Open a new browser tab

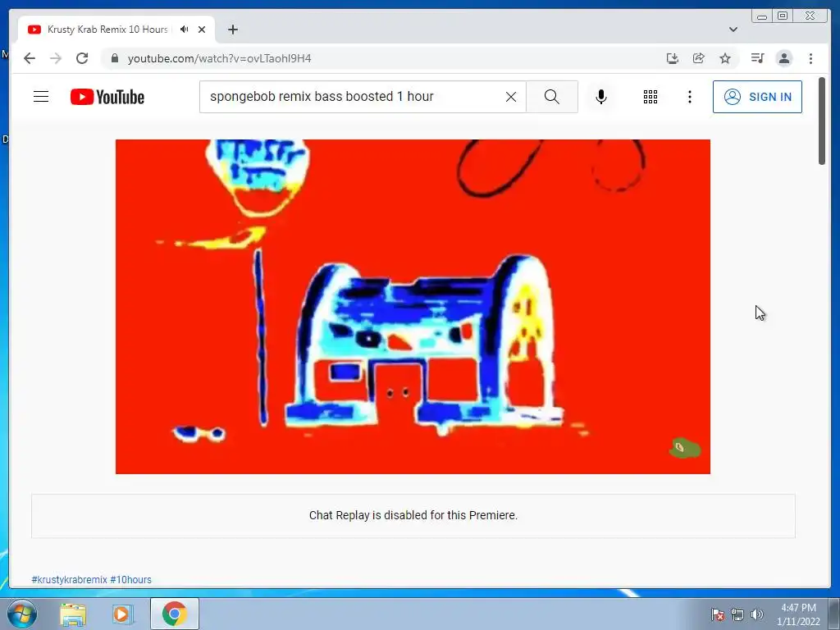232,30
